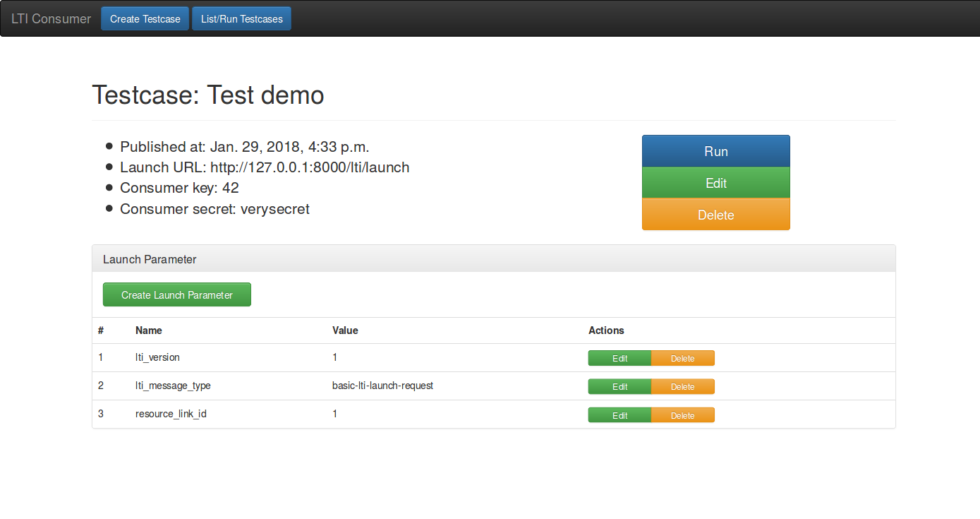The width and height of the screenshot is (980, 519).
Task: Click Create Launch Parameter button
Action: [x=177, y=294]
